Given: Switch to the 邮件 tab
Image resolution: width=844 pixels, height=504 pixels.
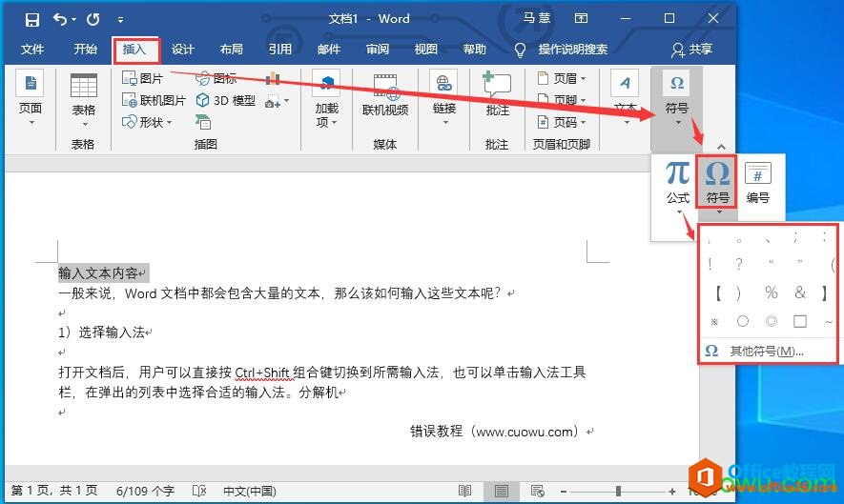Looking at the screenshot, I should tap(329, 50).
